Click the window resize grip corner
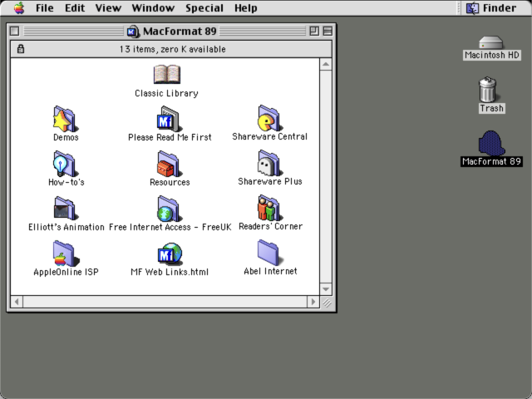The height and width of the screenshot is (399, 532). point(327,302)
